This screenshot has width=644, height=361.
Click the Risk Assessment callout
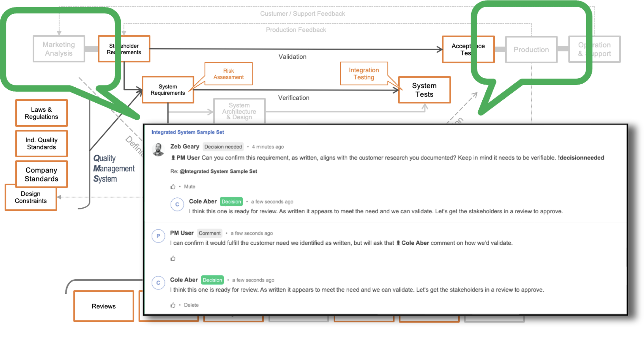click(x=228, y=74)
